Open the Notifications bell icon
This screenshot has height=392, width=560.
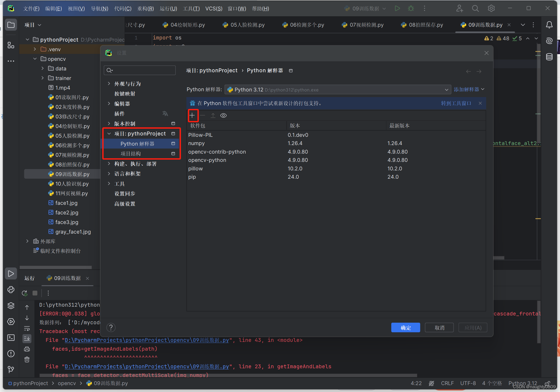pyautogui.click(x=549, y=25)
